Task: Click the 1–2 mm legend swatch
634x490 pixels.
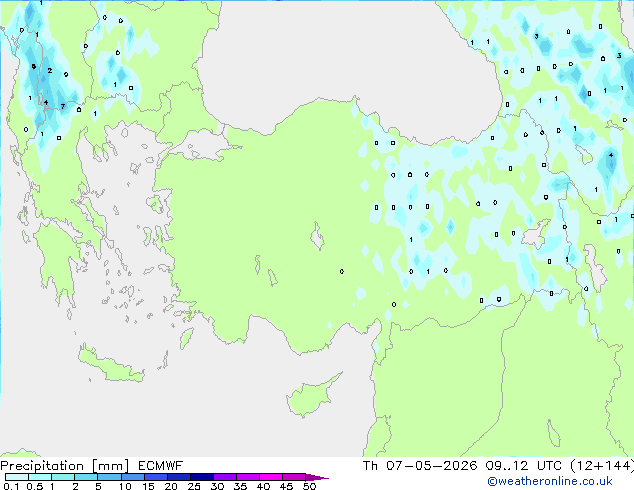Action: point(63,477)
